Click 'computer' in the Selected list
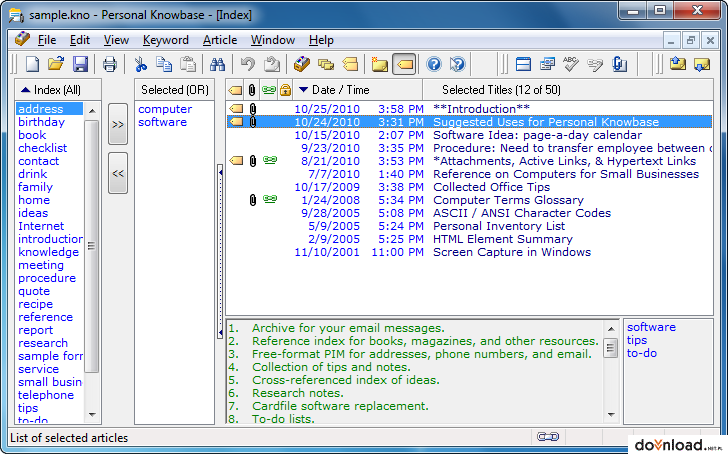Screen dimensions: 728x454 pos(165,109)
